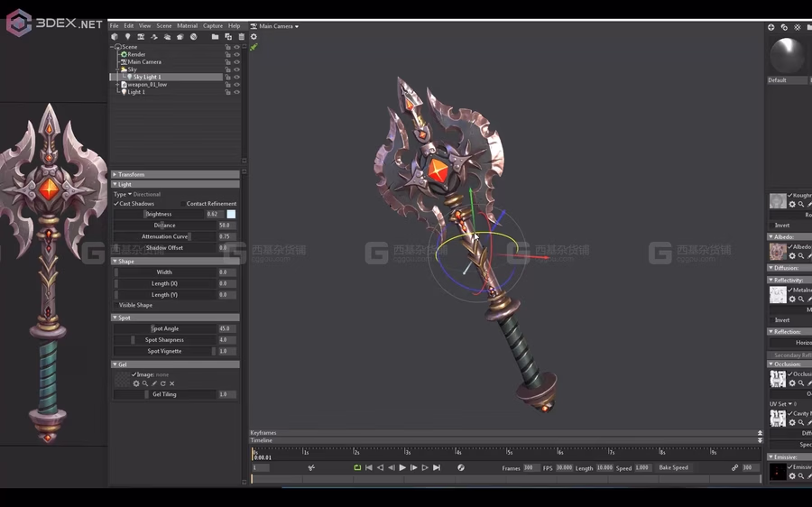Image resolution: width=812 pixels, height=507 pixels.
Task: Create new folder group in scene
Action: pos(215,37)
